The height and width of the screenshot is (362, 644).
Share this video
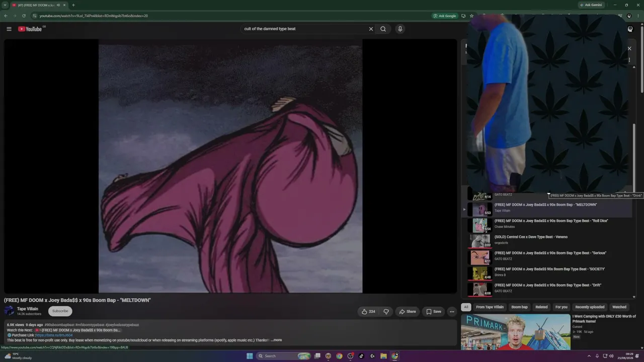coord(408,312)
